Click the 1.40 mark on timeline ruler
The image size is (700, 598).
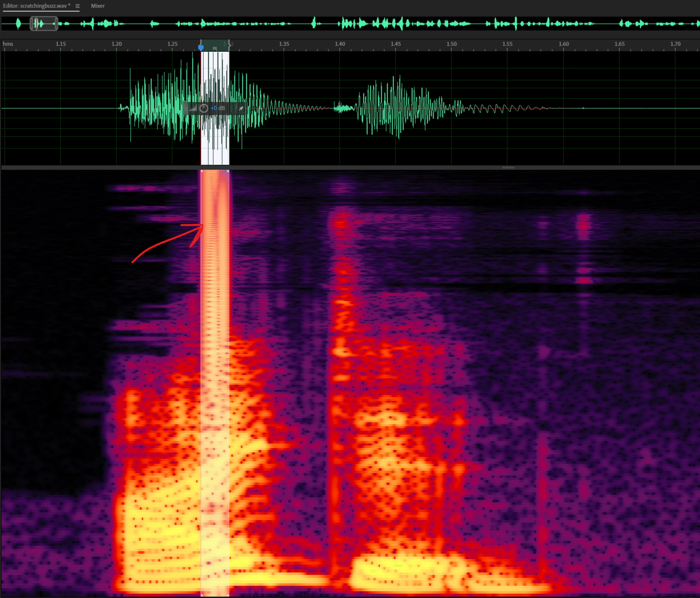340,44
